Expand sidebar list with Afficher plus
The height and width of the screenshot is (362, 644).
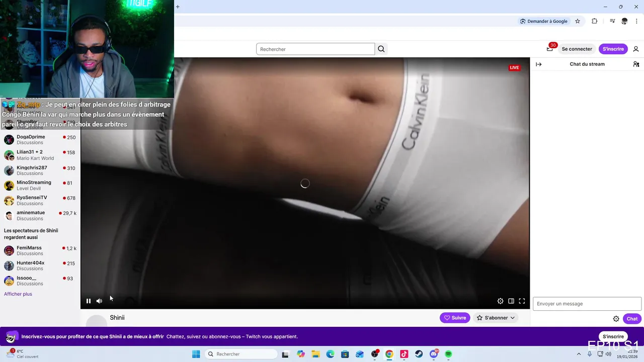18,294
